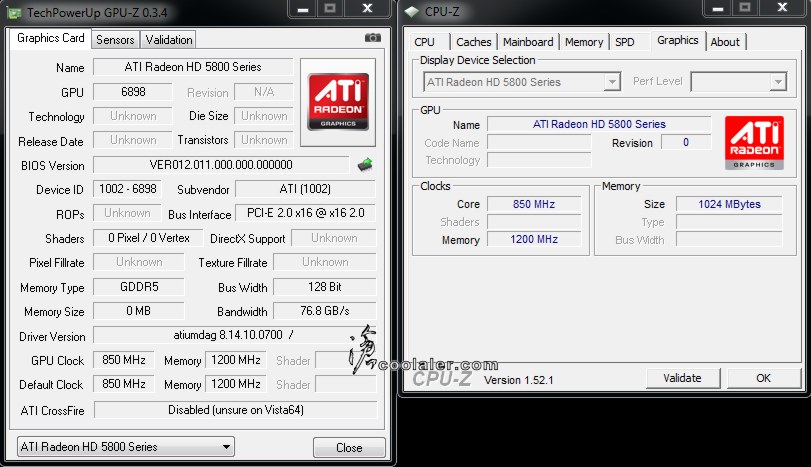Minimize the GPU-Z window
The height and width of the screenshot is (467, 811).
(303, 9)
